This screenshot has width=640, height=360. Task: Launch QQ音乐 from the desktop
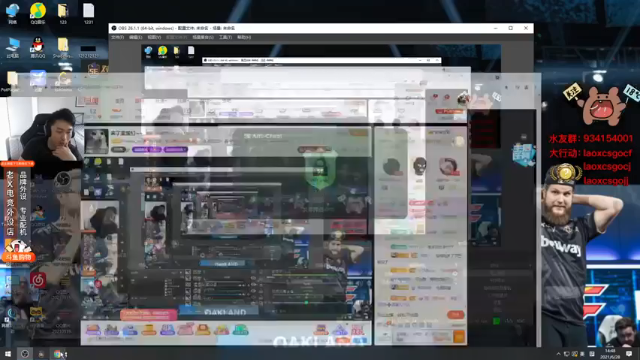pyautogui.click(x=38, y=13)
